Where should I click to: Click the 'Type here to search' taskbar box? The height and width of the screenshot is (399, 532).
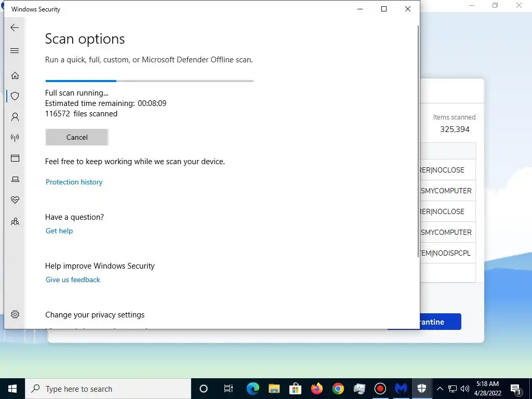108,389
